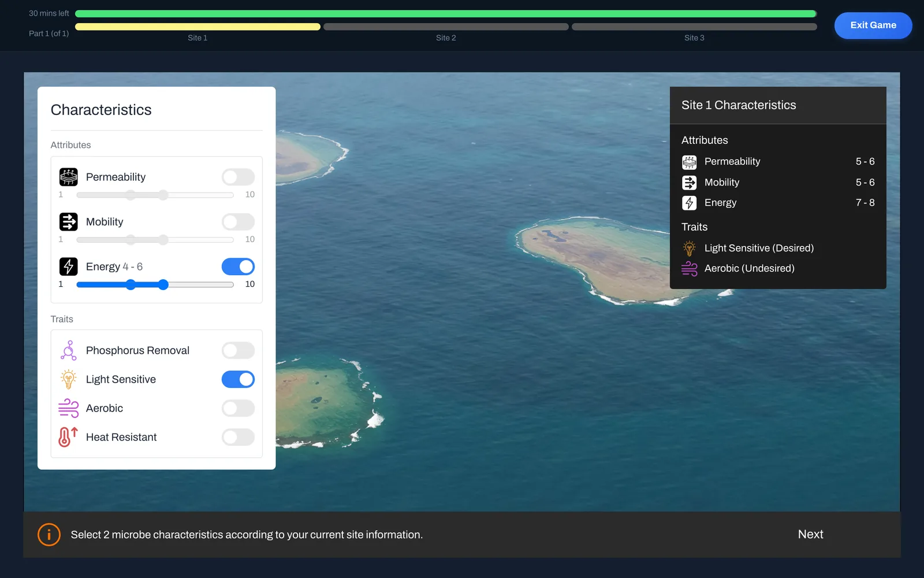Viewport: 924px width, 578px height.
Task: Click the Aerobic (Undesired) wind icon
Action: tap(689, 268)
